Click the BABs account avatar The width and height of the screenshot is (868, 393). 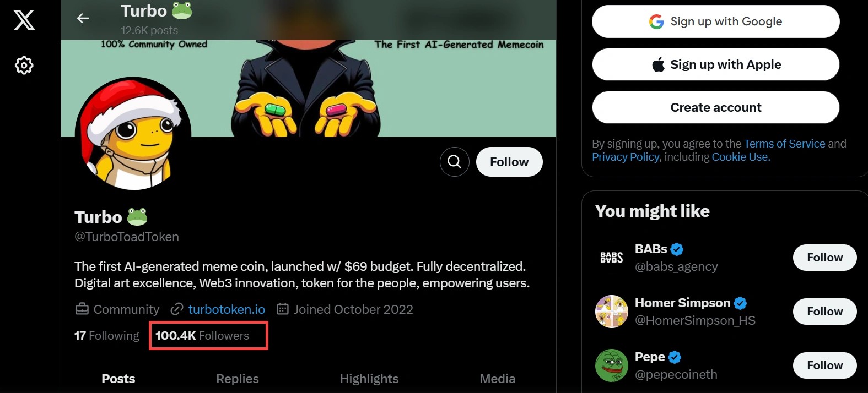point(611,258)
